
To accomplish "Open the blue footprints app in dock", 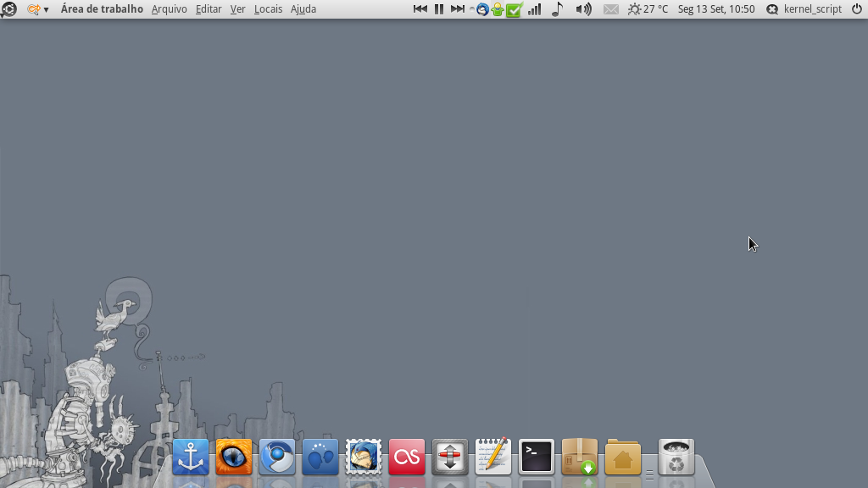I will pyautogui.click(x=320, y=457).
